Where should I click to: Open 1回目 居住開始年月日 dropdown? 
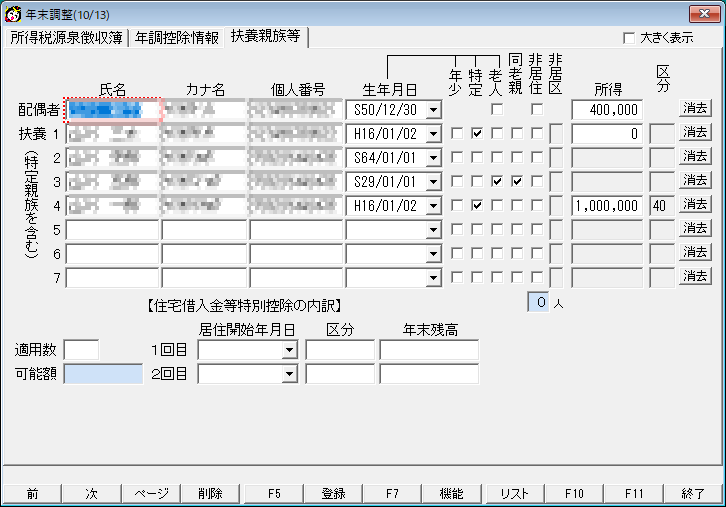(x=289, y=350)
